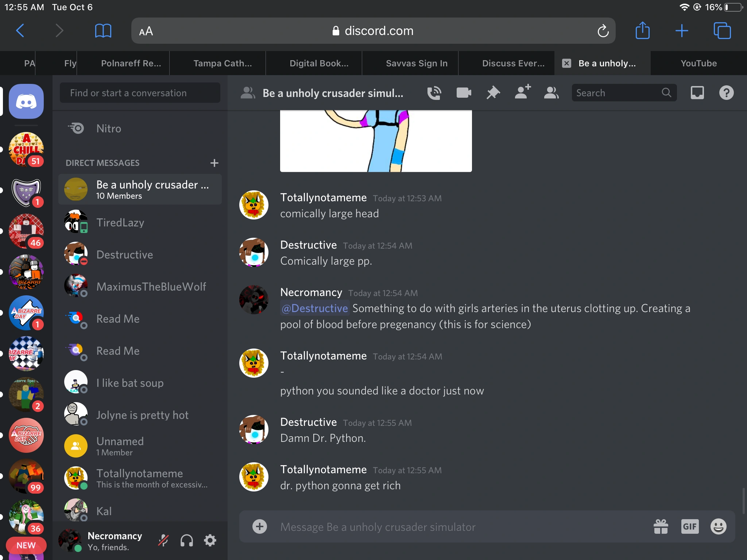Click the message Search field

616,93
